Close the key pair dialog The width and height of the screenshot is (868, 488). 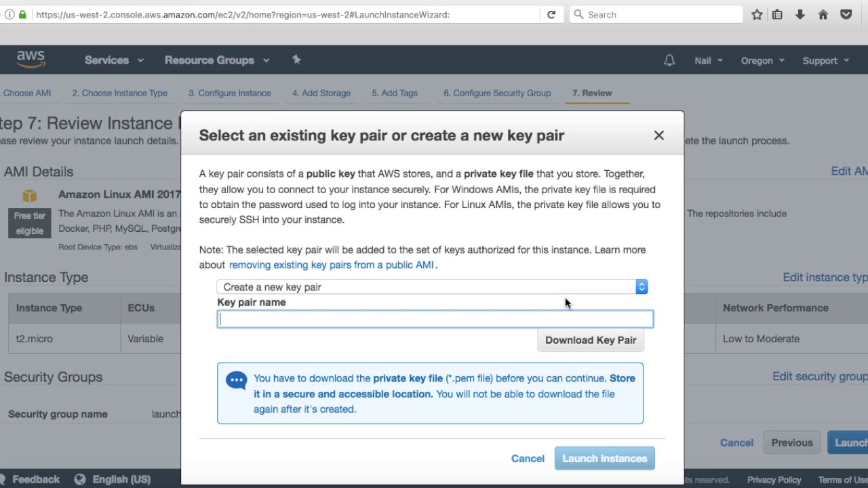pyautogui.click(x=658, y=136)
